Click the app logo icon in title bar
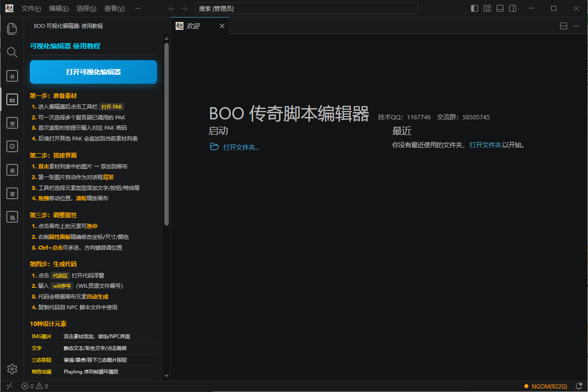The width and height of the screenshot is (588, 392). (x=9, y=8)
